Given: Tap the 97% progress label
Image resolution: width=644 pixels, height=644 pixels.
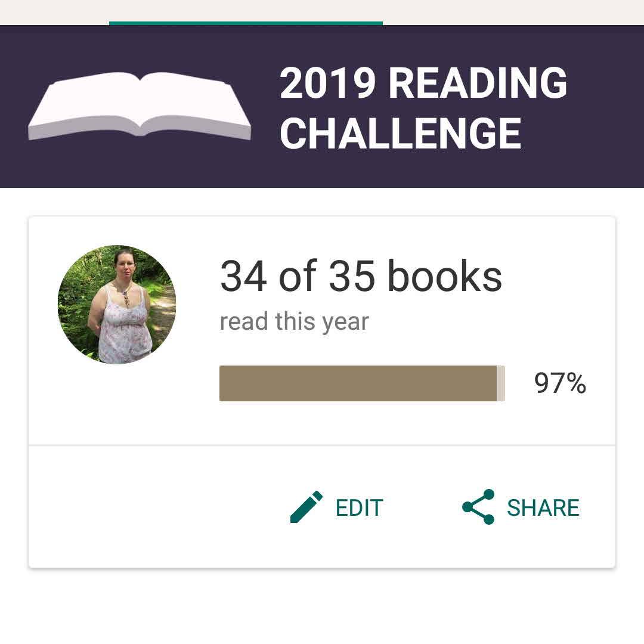Looking at the screenshot, I should pos(560,383).
